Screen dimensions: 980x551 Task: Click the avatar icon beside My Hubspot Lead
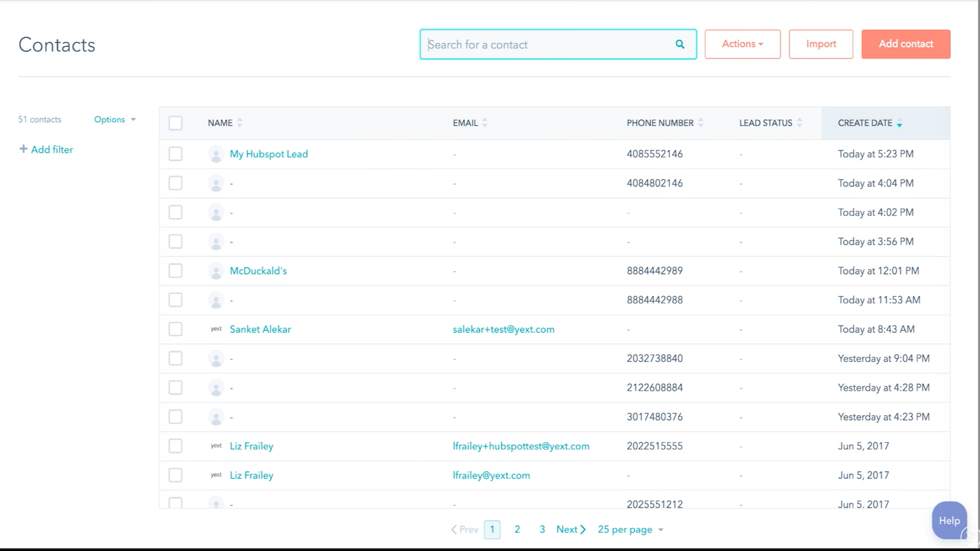(x=216, y=154)
